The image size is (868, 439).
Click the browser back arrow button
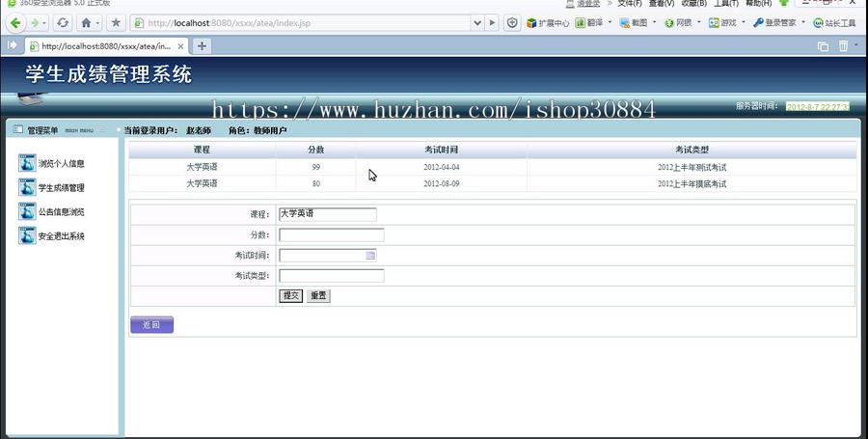click(15, 23)
